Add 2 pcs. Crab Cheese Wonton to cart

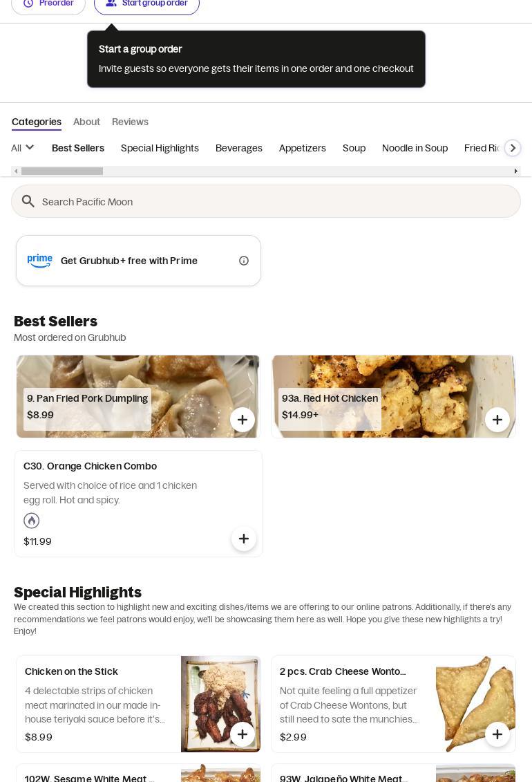point(497,734)
